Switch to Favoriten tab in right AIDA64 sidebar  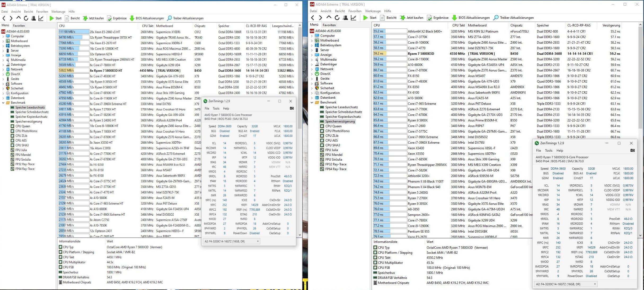click(x=329, y=25)
